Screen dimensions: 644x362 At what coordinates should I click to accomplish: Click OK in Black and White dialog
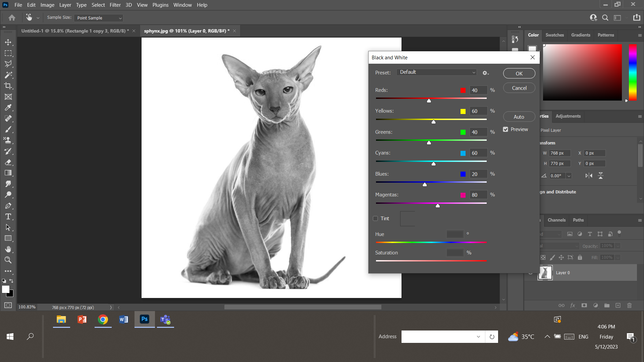[519, 74]
